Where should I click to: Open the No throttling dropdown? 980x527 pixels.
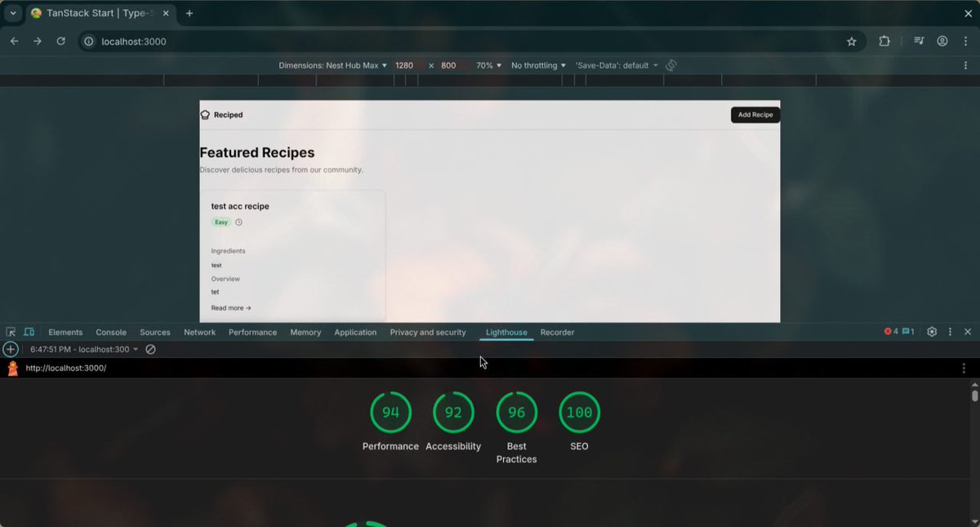click(x=538, y=65)
